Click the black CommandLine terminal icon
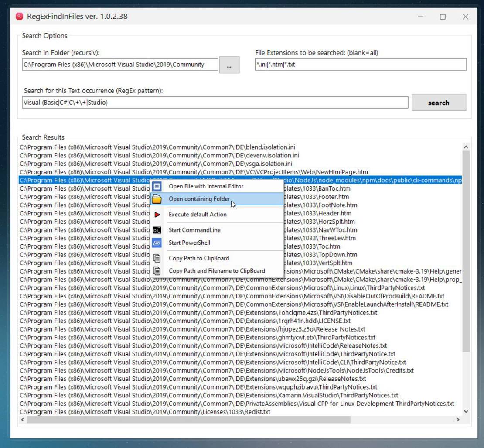This screenshot has height=448, width=484. pos(157,230)
